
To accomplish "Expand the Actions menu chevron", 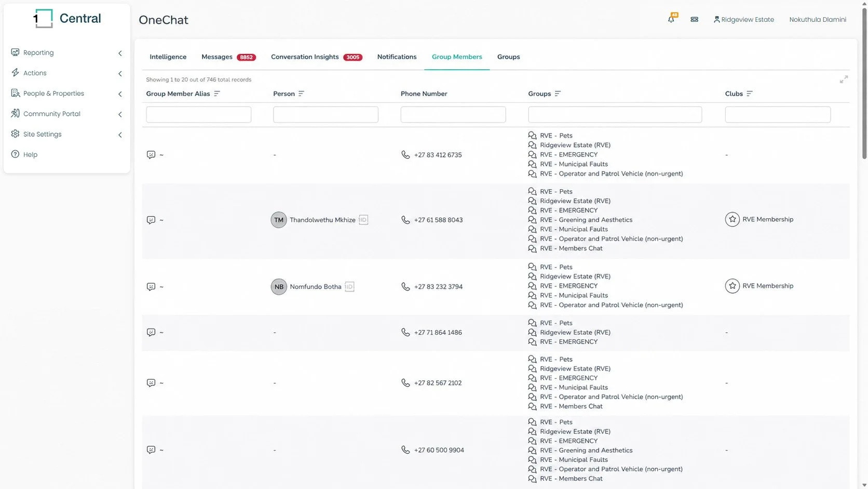I will tap(120, 74).
